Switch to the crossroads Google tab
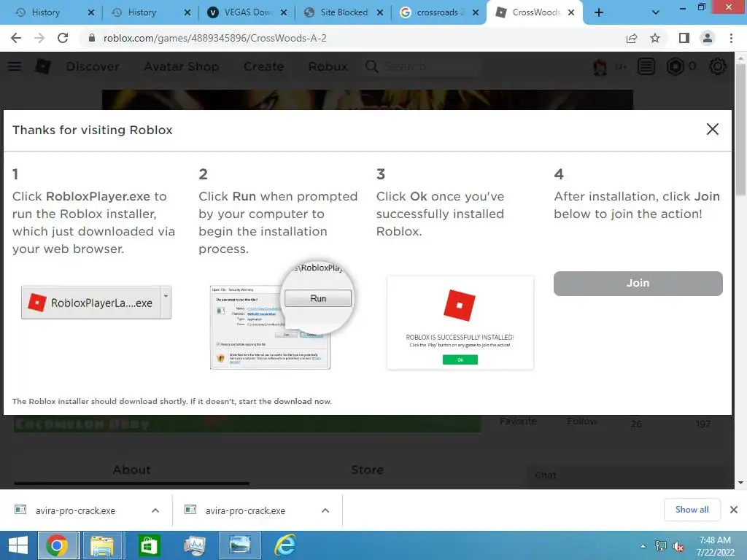 click(x=439, y=12)
